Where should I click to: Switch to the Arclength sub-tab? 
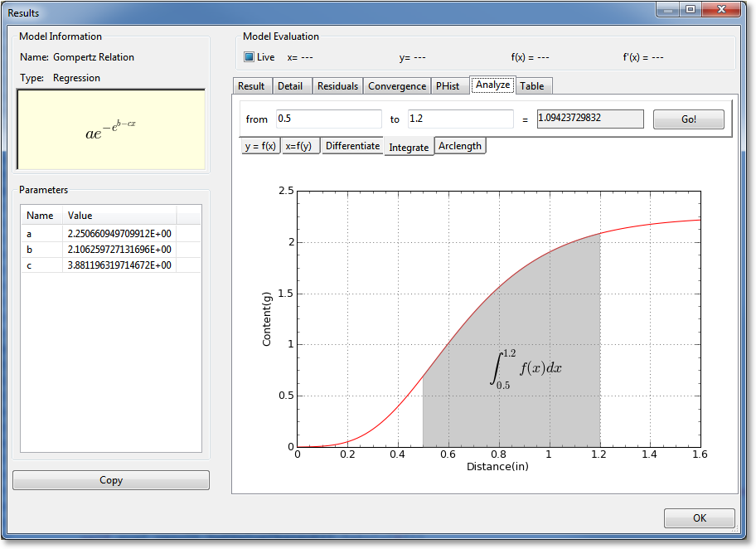[460, 146]
